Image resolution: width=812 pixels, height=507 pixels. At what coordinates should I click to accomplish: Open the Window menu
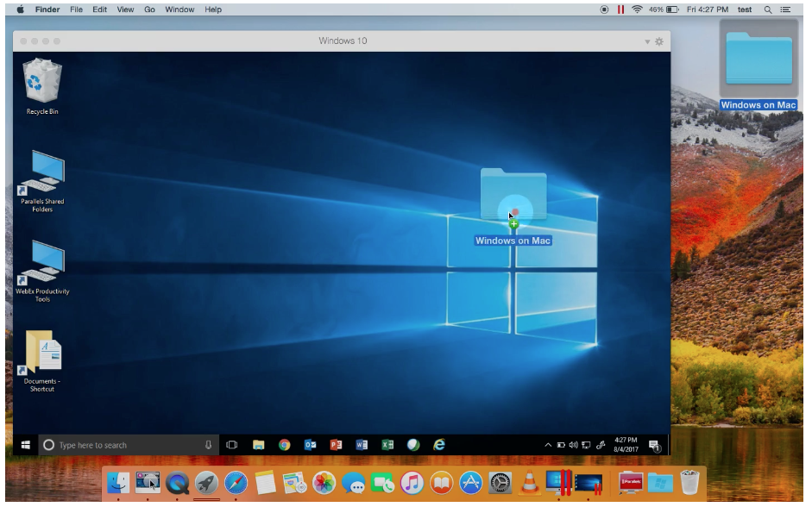pos(179,9)
